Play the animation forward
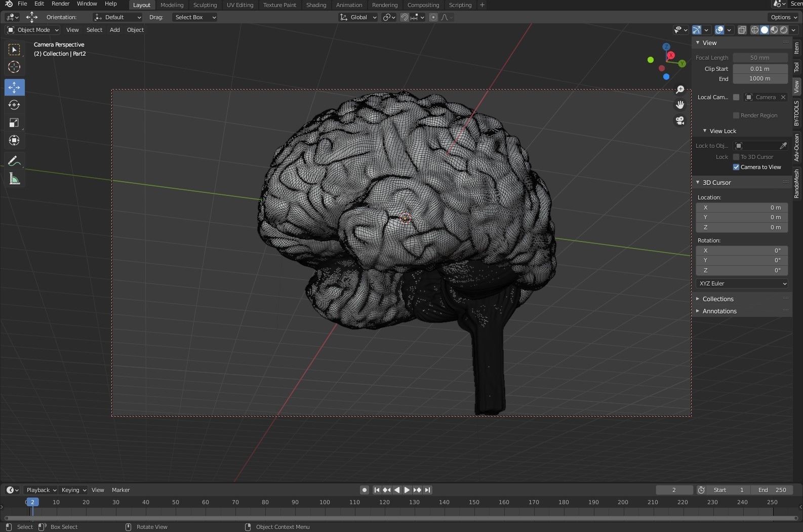 click(x=407, y=490)
